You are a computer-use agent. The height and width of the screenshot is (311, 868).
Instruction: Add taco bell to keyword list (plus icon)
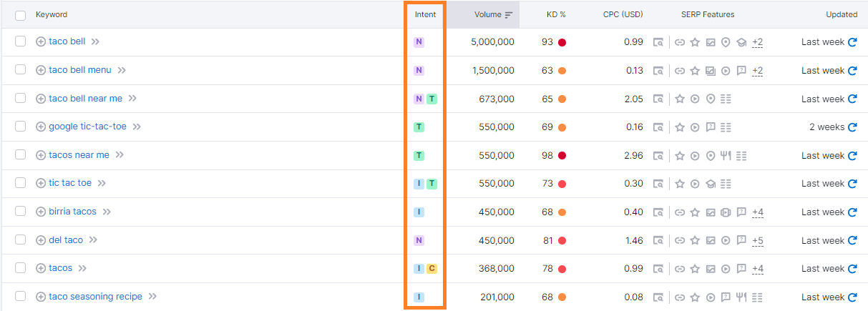[41, 41]
